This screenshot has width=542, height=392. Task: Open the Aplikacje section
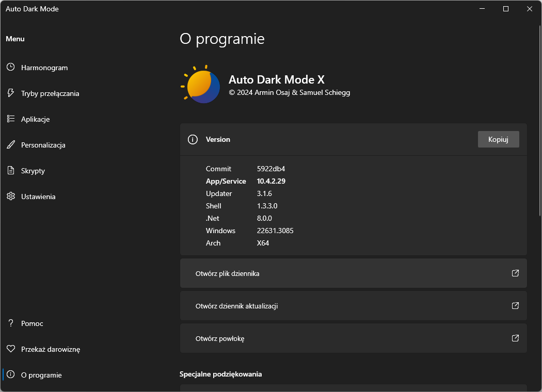point(35,119)
